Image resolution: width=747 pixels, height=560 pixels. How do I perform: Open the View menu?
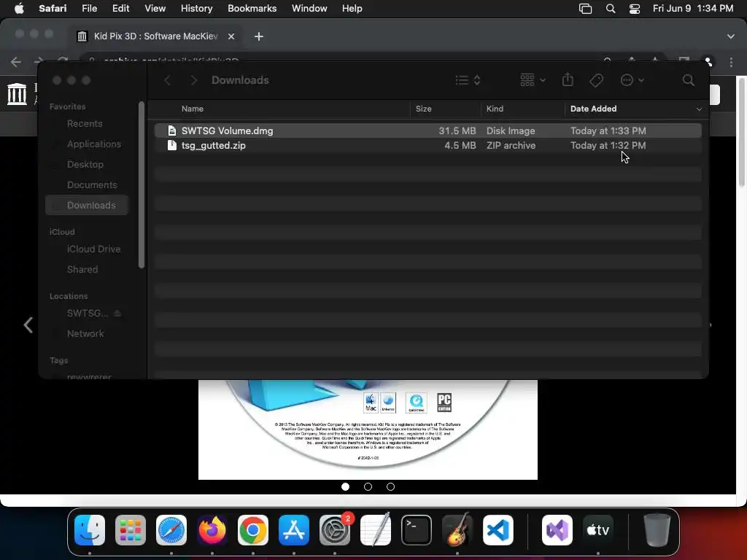[x=155, y=9]
